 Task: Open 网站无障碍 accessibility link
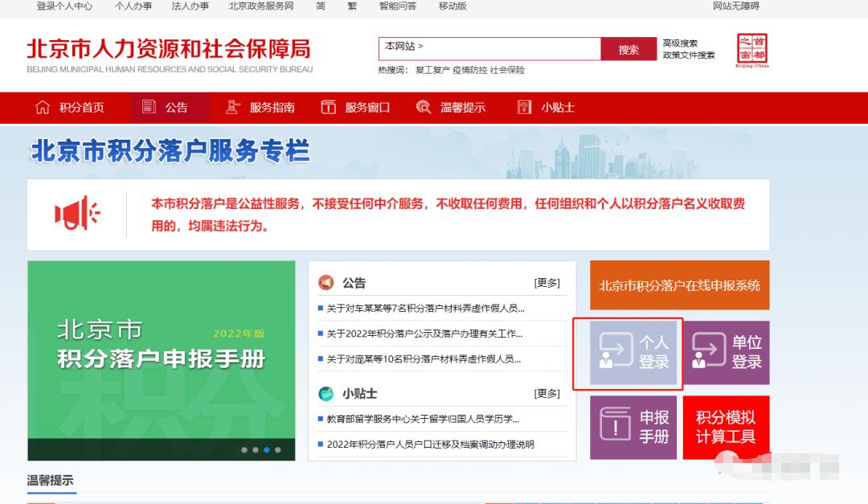click(x=735, y=6)
